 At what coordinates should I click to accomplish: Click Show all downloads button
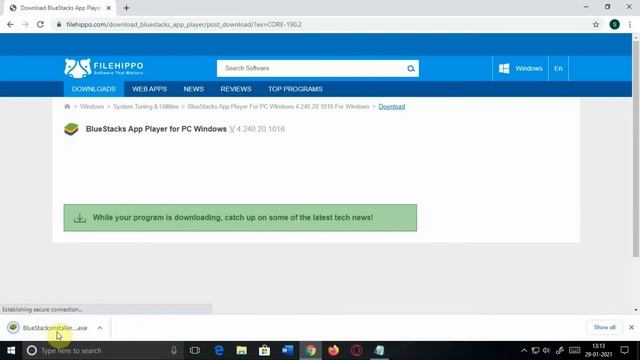pyautogui.click(x=604, y=327)
